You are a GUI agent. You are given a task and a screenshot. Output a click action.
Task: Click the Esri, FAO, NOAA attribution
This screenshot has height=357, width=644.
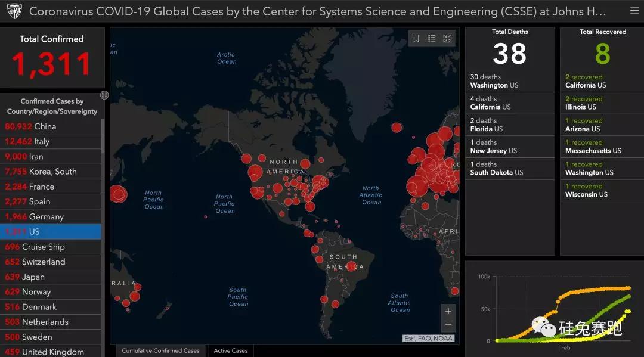pyautogui.click(x=428, y=339)
